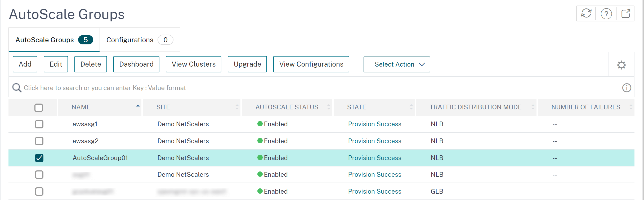Click the Add button
This screenshot has width=644, height=200.
25,64
